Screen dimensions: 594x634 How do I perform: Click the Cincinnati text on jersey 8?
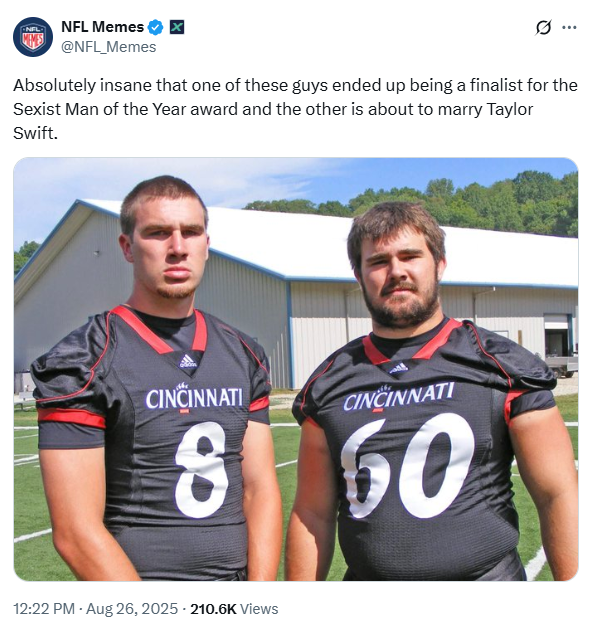pos(194,398)
